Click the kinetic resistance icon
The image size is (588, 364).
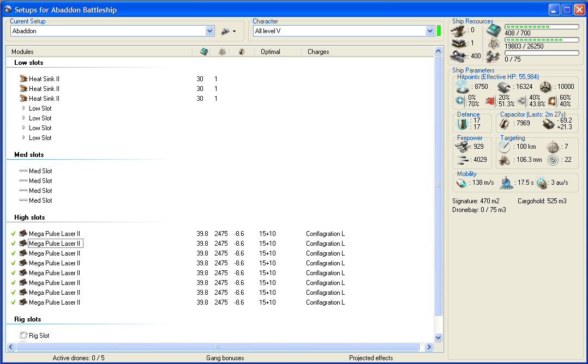pyautogui.click(x=522, y=101)
